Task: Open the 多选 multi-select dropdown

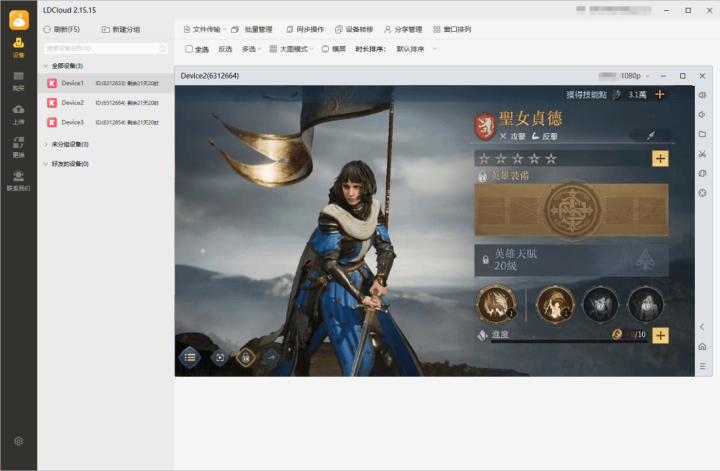Action: [x=252, y=49]
